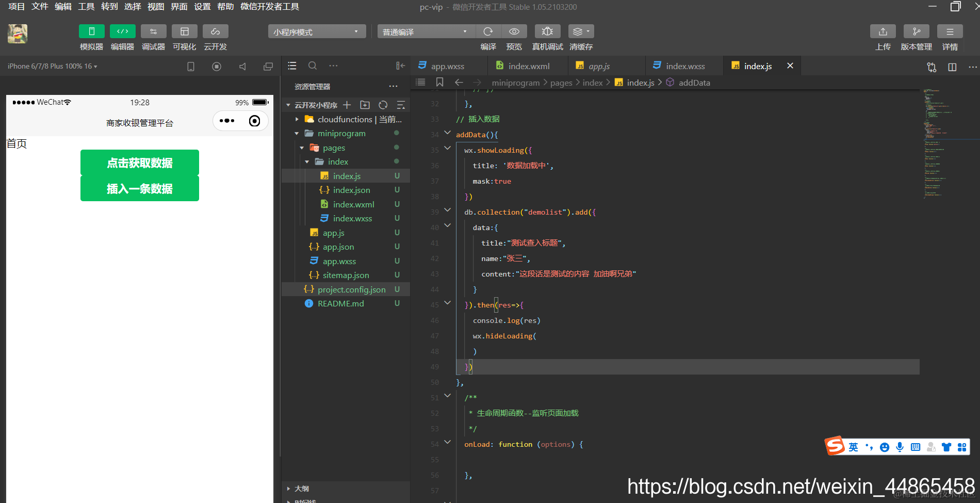The width and height of the screenshot is (980, 503).
Task: Toggle bookmark in the editor toolbar
Action: tap(440, 82)
